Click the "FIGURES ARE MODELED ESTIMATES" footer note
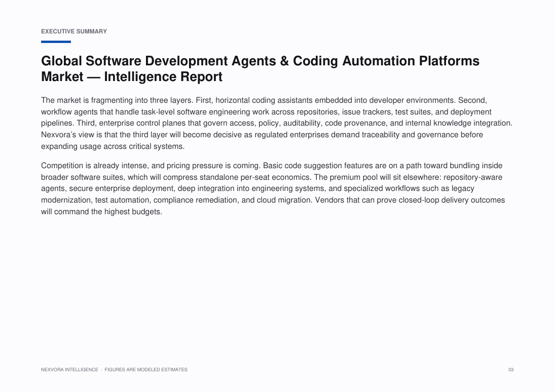The image size is (555, 392). coord(146,370)
